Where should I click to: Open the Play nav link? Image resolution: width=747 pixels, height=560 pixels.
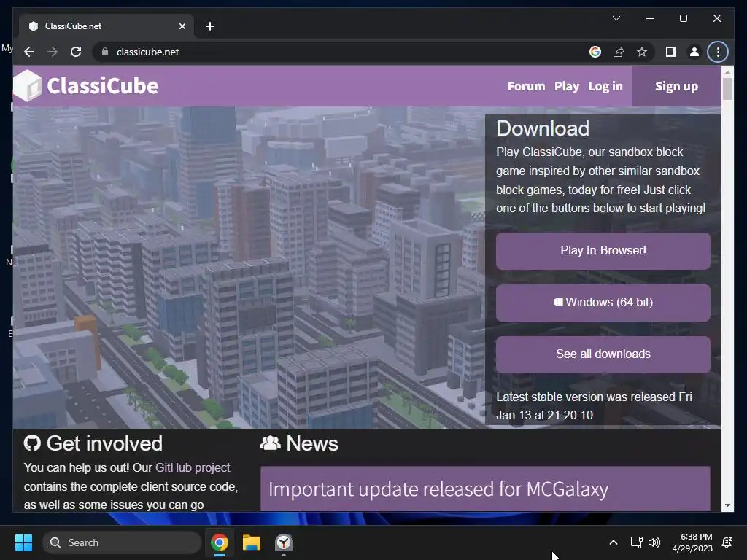coord(566,86)
